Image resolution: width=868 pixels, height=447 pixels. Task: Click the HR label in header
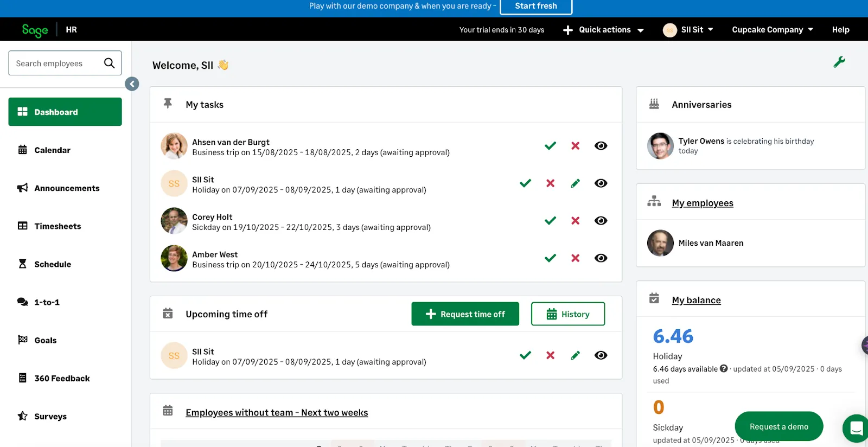tap(71, 30)
